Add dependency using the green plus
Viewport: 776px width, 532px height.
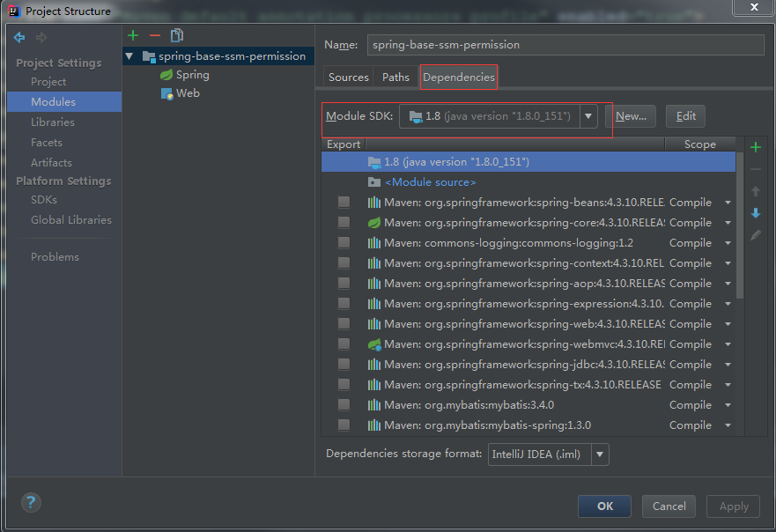756,147
